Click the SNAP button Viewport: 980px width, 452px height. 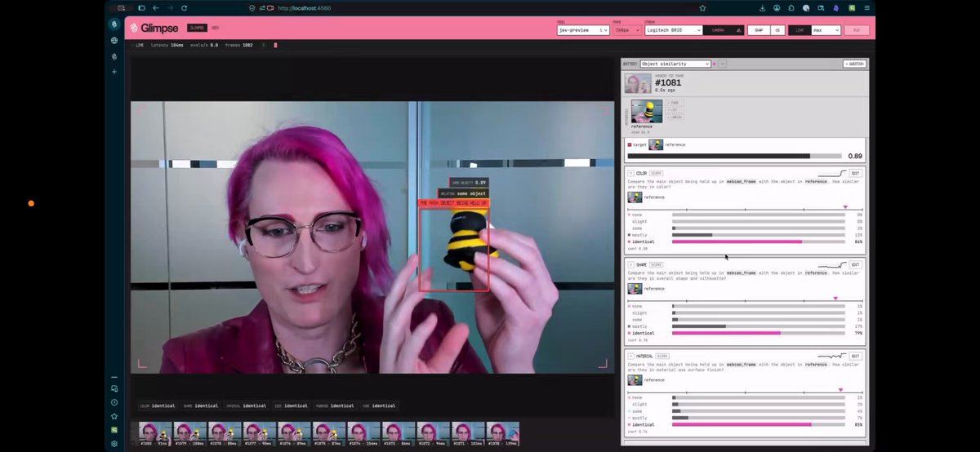(759, 29)
